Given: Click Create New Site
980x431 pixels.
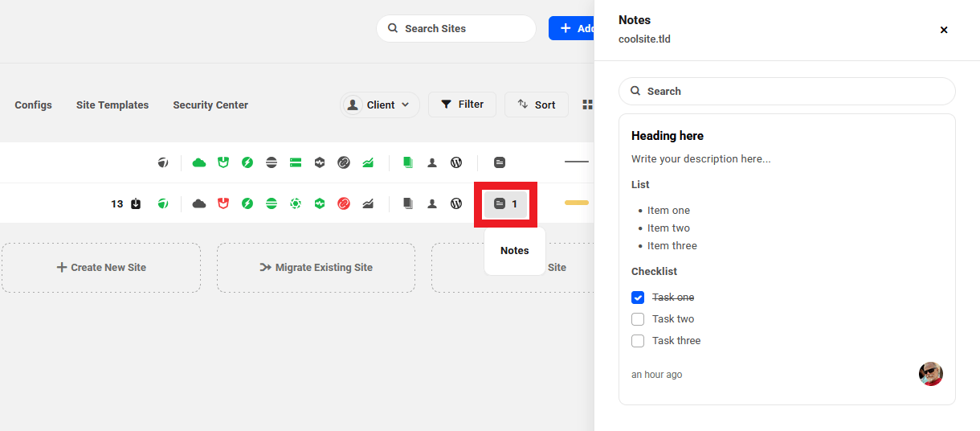Looking at the screenshot, I should [x=101, y=268].
